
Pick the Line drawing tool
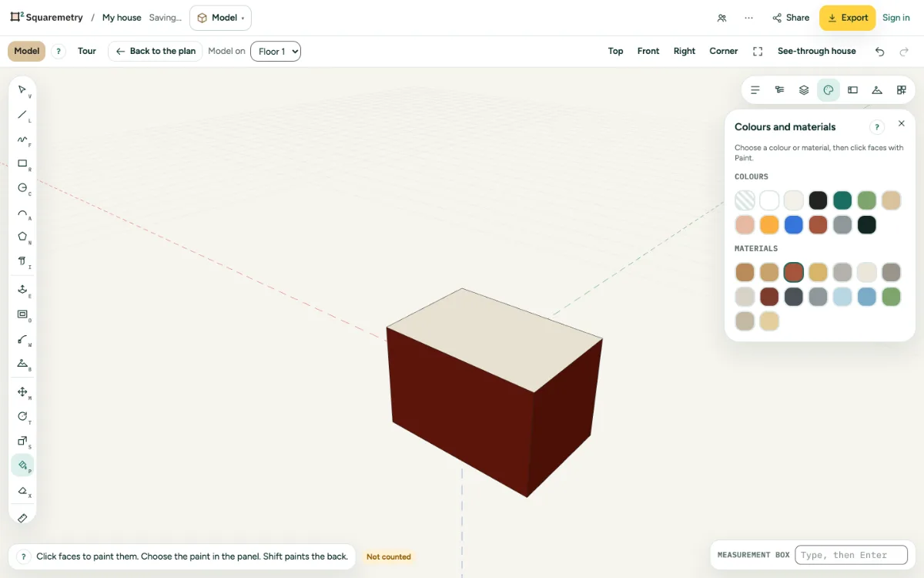coord(22,115)
